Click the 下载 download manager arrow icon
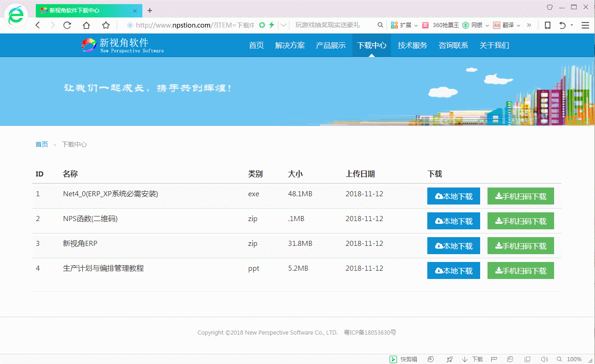The width and height of the screenshot is (595, 364). tap(464, 359)
